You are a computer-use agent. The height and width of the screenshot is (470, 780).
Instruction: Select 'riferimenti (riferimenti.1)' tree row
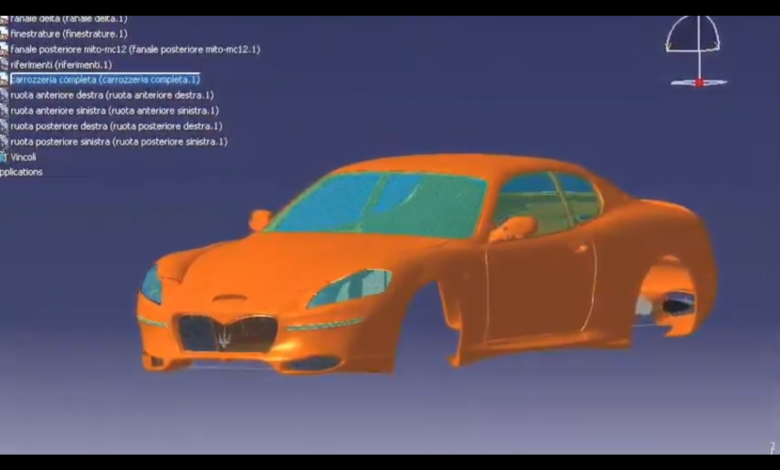click(61, 65)
